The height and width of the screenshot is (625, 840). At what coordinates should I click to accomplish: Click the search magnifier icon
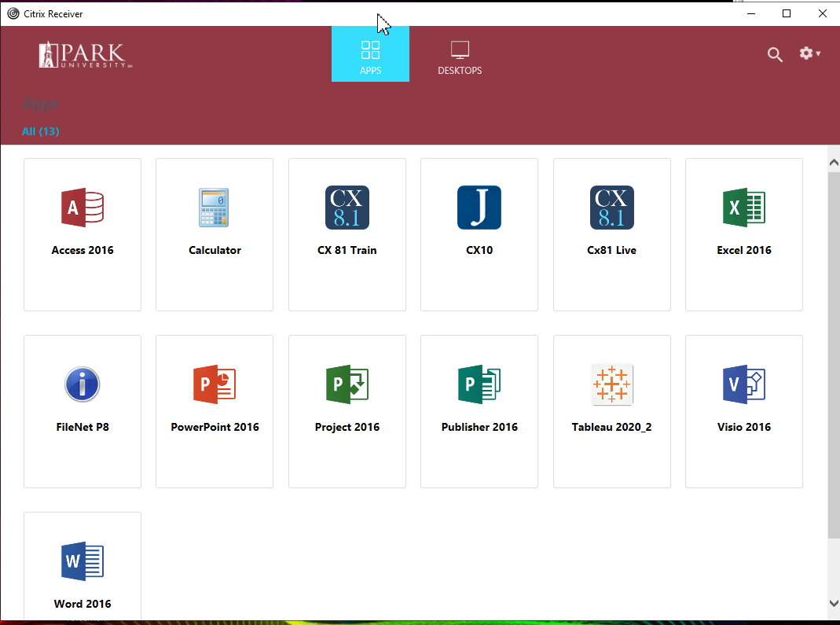coord(775,54)
